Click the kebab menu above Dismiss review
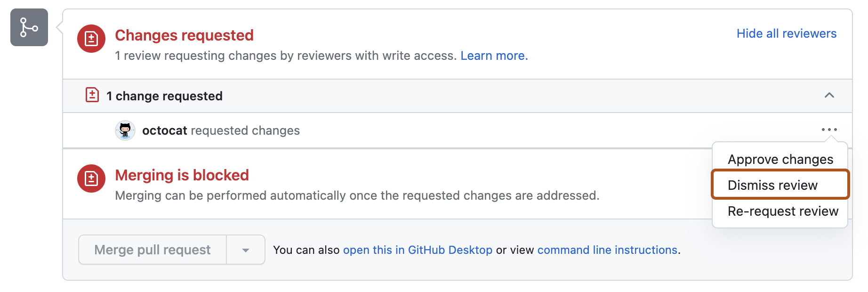Viewport: 868px width, 292px height. click(x=829, y=130)
